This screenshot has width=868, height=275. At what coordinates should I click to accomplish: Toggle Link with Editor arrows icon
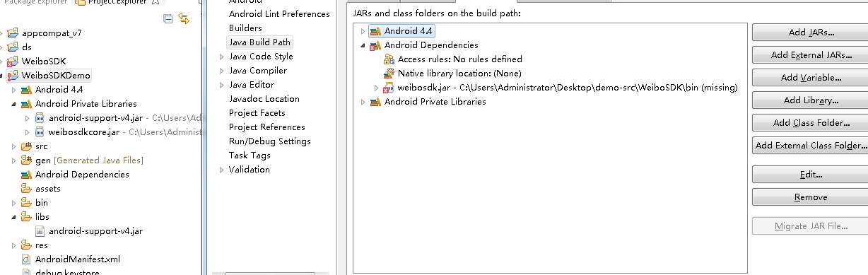pos(184,19)
